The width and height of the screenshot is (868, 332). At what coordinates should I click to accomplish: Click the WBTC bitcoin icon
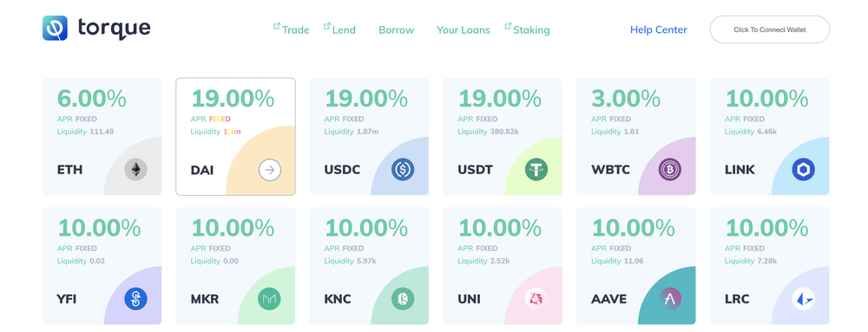670,170
